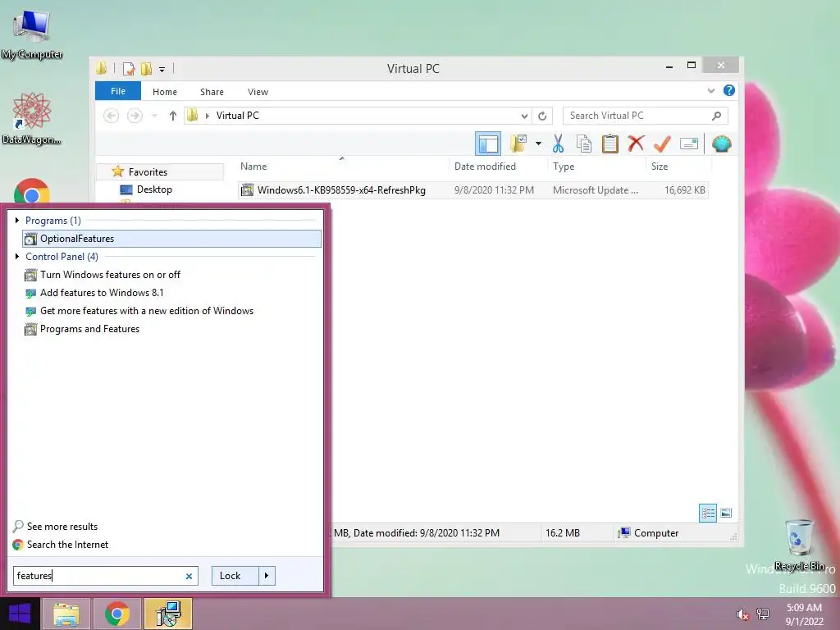Screen dimensions: 840x630
Task: Click the Explorer Help question mark icon
Action: click(729, 90)
